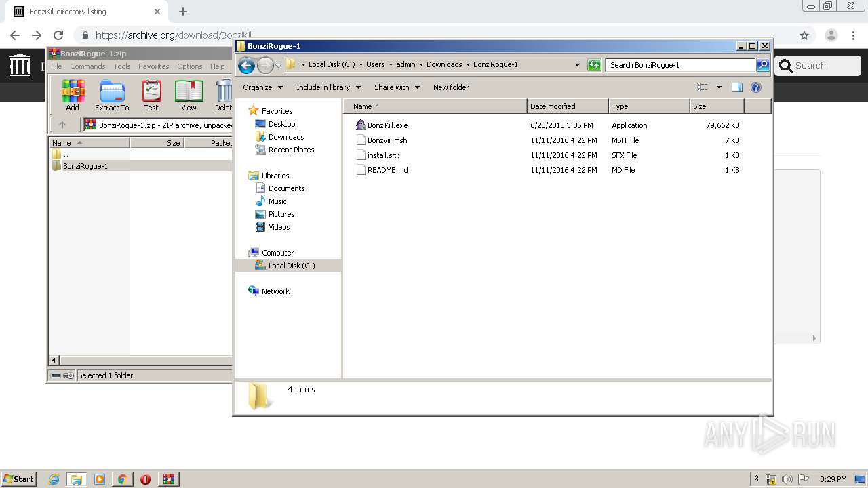The image size is (868, 488).
Task: Select Desktop in Favorites
Action: coord(281,124)
